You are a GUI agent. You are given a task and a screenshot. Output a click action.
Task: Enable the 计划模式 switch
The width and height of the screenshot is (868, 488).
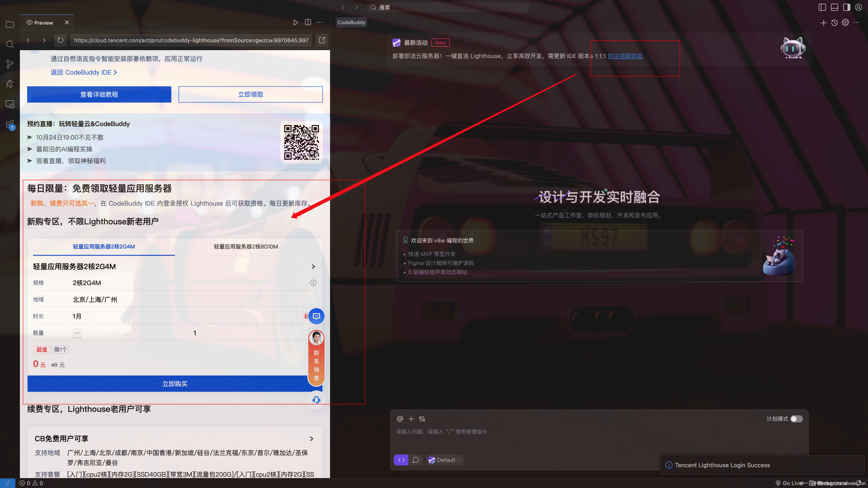pos(796,419)
